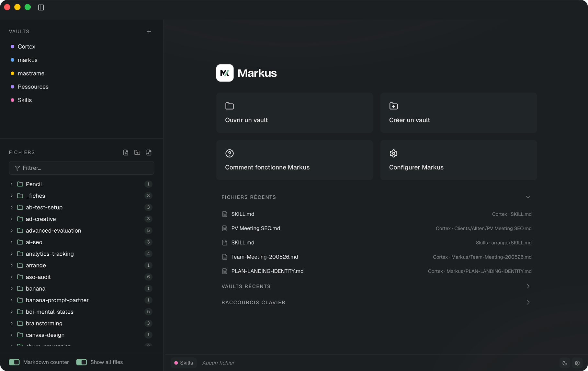The width and height of the screenshot is (588, 371).
Task: Click the Cortex vault purple color dot
Action: click(12, 47)
